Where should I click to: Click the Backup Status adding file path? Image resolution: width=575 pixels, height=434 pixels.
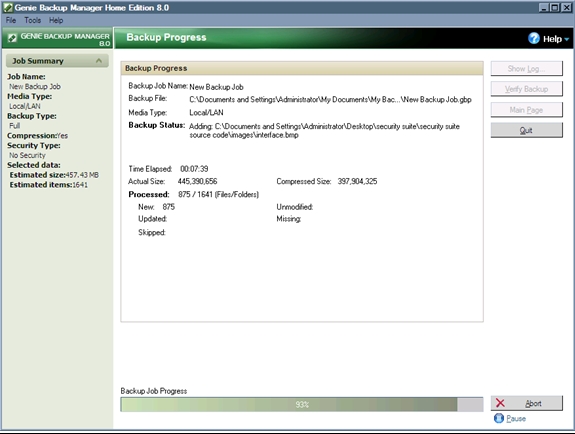tap(324, 131)
